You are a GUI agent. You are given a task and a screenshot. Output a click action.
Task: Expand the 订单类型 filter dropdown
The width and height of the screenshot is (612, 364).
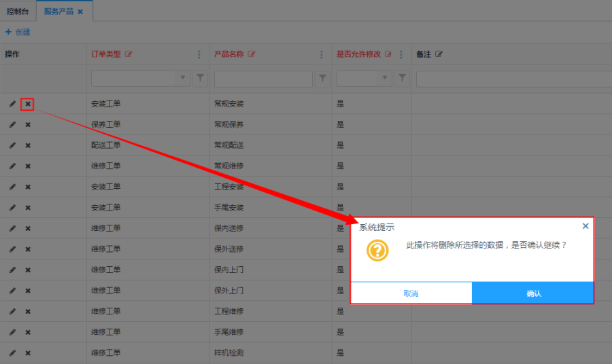[182, 79]
